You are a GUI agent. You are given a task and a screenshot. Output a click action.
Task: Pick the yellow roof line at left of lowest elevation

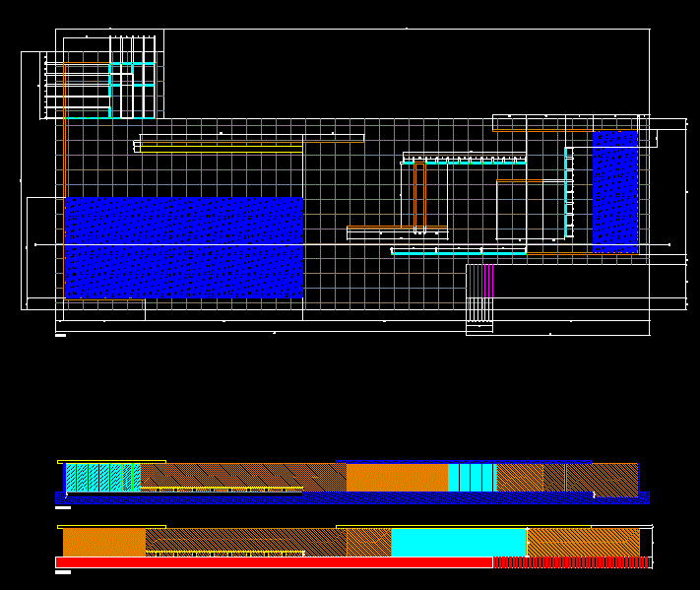coord(111,527)
